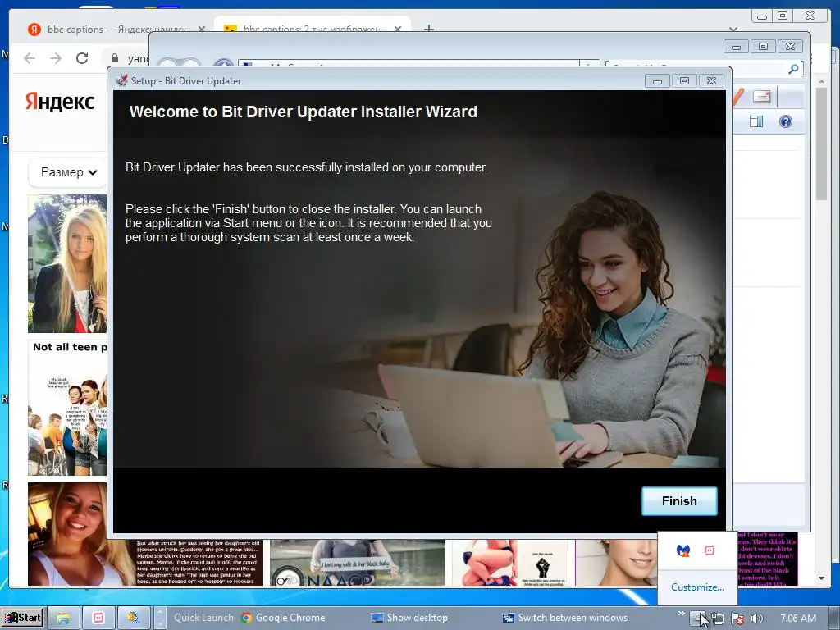Open the blonde woman portrait thumbnail at top
This screenshot has width=840, height=630.
[x=67, y=263]
